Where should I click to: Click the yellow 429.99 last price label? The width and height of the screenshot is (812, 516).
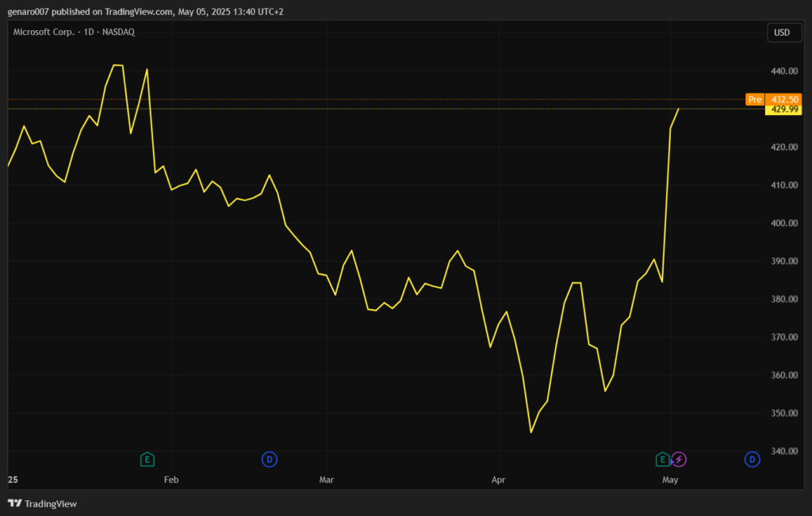(784, 109)
